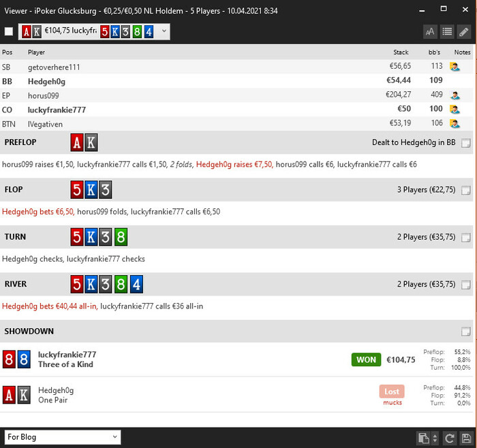Click the green WON badge
The height and width of the screenshot is (448, 477).
[x=367, y=359]
